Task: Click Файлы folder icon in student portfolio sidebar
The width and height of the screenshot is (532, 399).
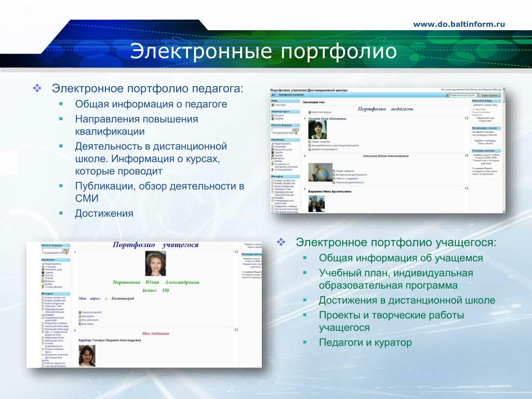Action: pos(43,284)
